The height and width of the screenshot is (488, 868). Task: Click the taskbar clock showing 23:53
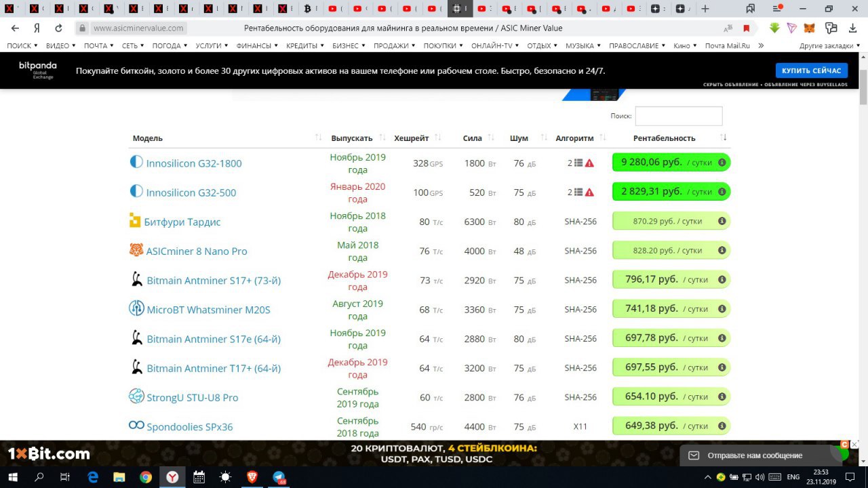(x=821, y=476)
